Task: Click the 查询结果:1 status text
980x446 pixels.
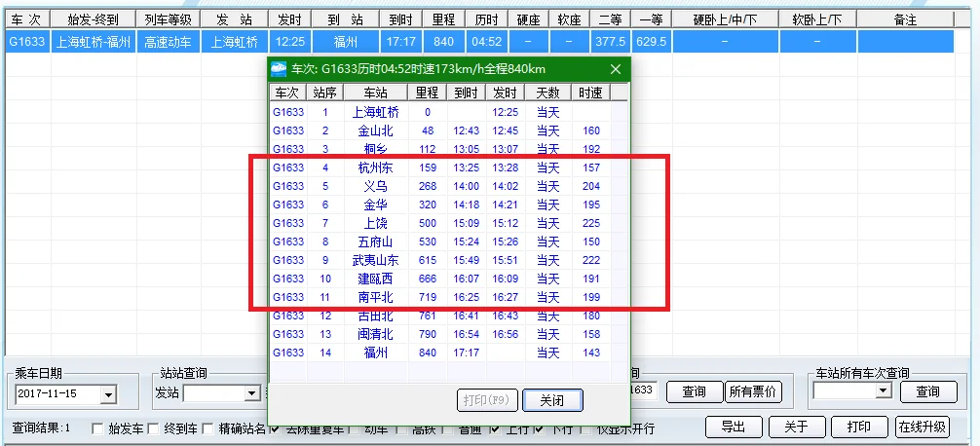Action: tap(41, 428)
